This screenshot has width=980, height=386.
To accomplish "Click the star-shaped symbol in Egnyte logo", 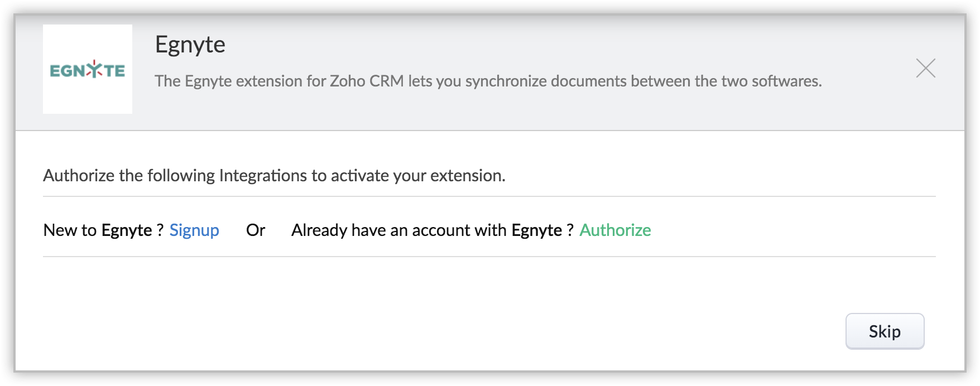I will point(95,70).
